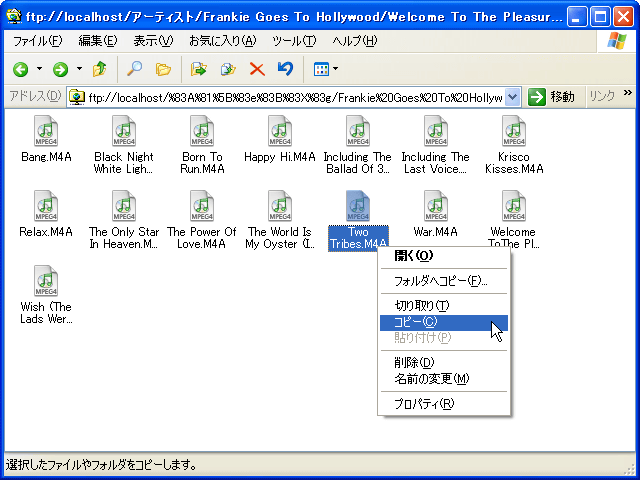Viewport: 640px width, 480px height.
Task: Choose プロパティ(R) in the context menu
Action: [x=444, y=404]
